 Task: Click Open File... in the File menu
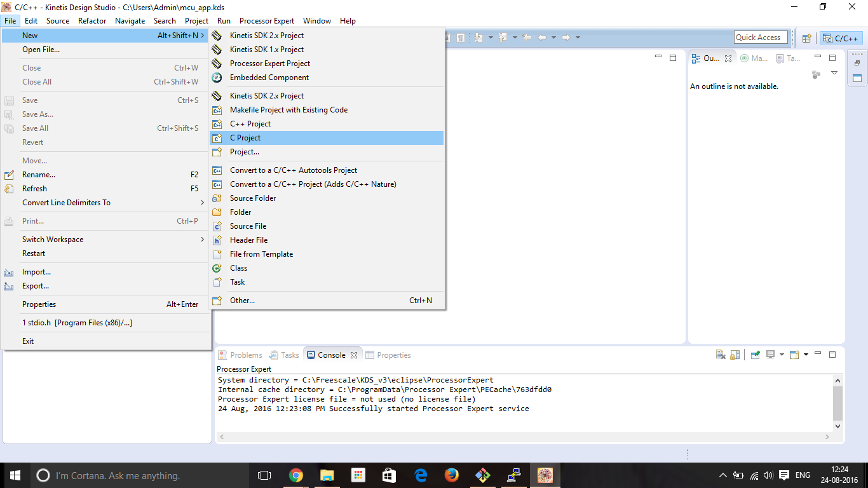coord(105,50)
